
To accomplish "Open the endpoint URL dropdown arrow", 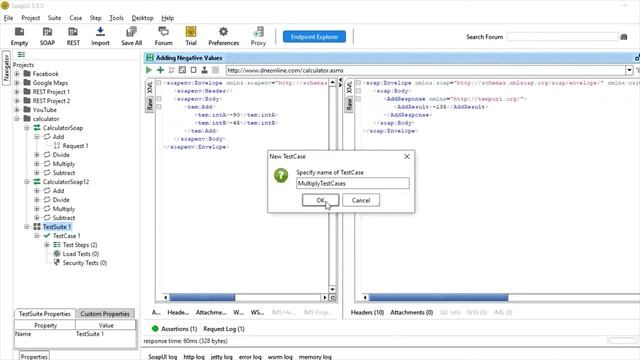I will 629,70.
